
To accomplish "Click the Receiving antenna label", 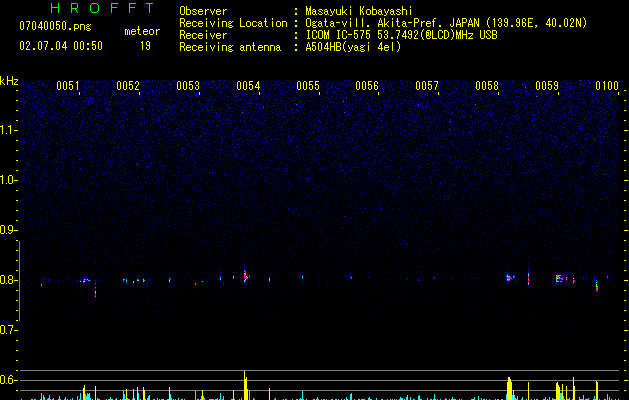I will (230, 47).
